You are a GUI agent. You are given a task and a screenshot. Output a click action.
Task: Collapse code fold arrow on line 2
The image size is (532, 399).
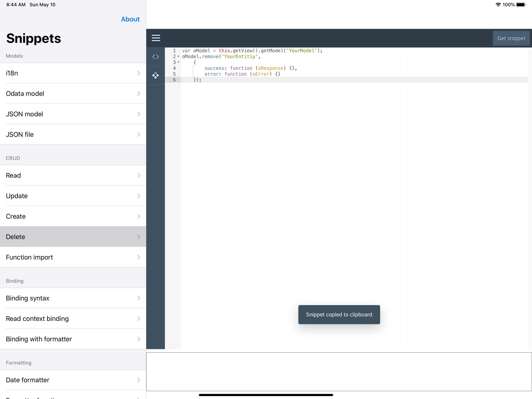click(178, 56)
